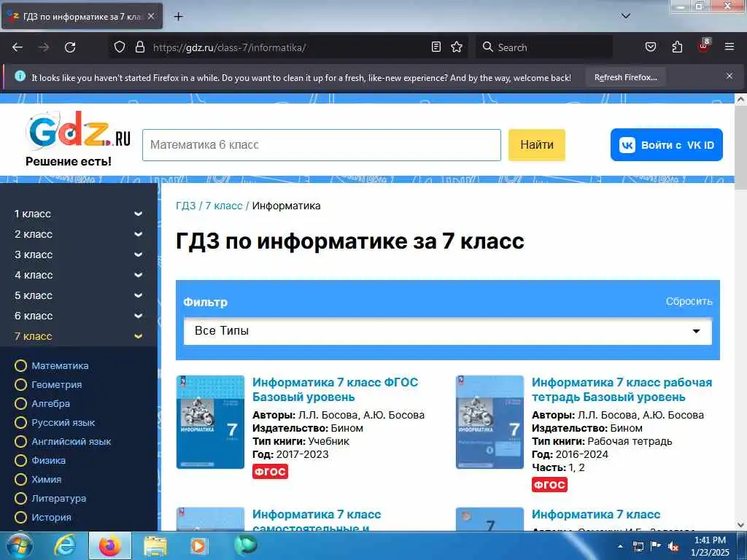Open the Firefox hamburger menu

pos(729,47)
